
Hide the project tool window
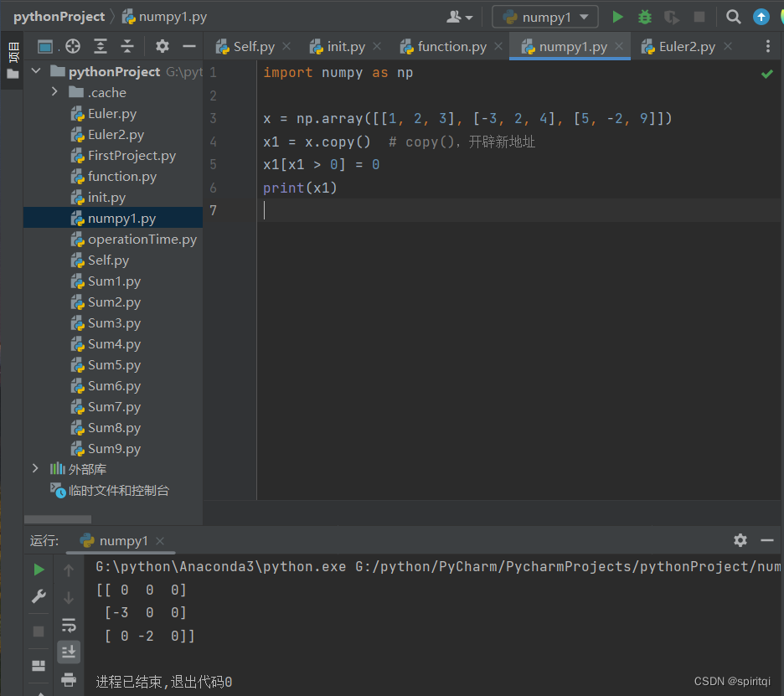(x=189, y=47)
